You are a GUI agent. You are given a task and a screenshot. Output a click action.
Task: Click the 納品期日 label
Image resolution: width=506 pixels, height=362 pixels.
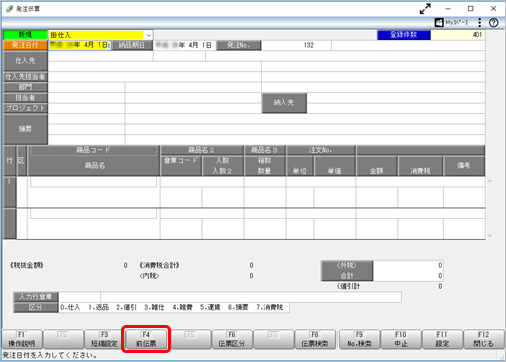tap(132, 45)
